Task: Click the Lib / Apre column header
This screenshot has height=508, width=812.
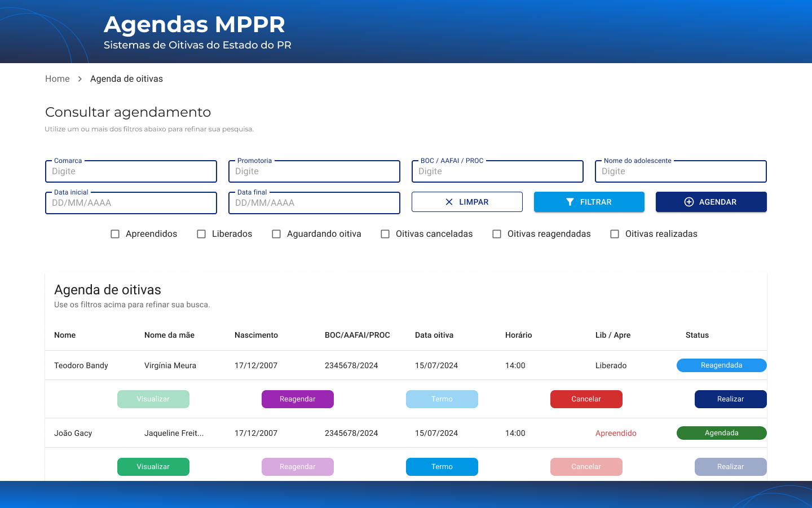Action: tap(613, 335)
